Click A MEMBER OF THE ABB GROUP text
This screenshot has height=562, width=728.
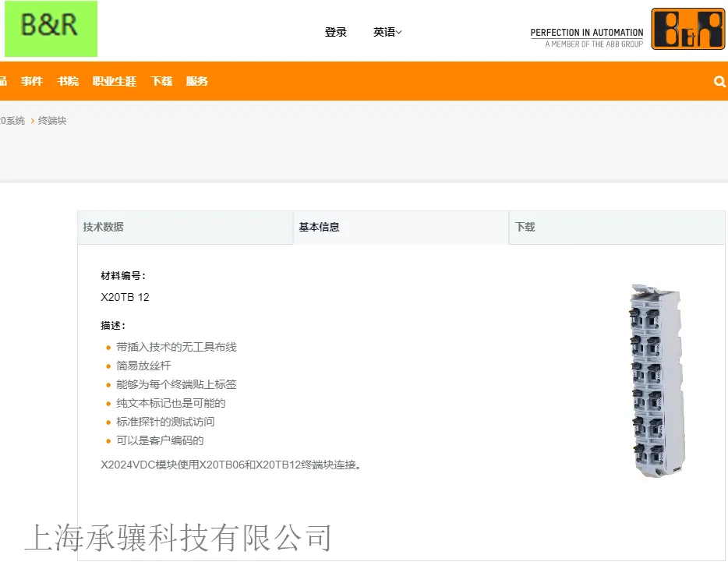(x=594, y=44)
